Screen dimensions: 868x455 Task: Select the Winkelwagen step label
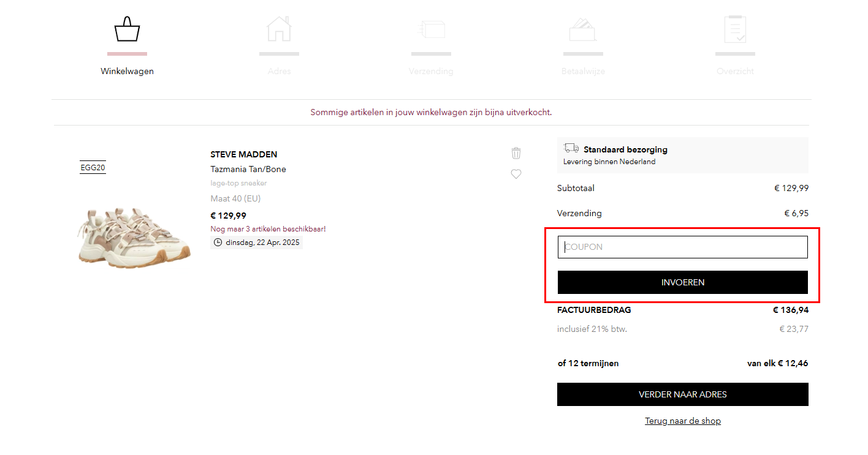(x=127, y=71)
